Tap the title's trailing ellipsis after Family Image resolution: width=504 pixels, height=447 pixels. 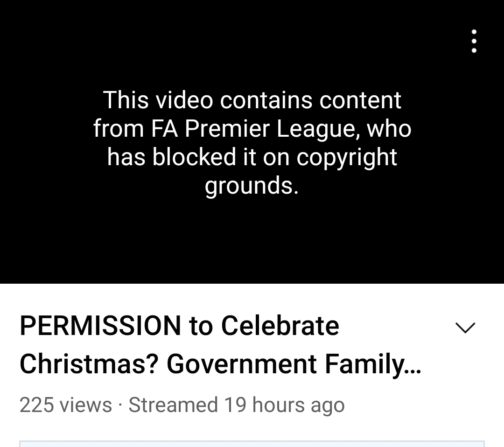[x=413, y=370]
